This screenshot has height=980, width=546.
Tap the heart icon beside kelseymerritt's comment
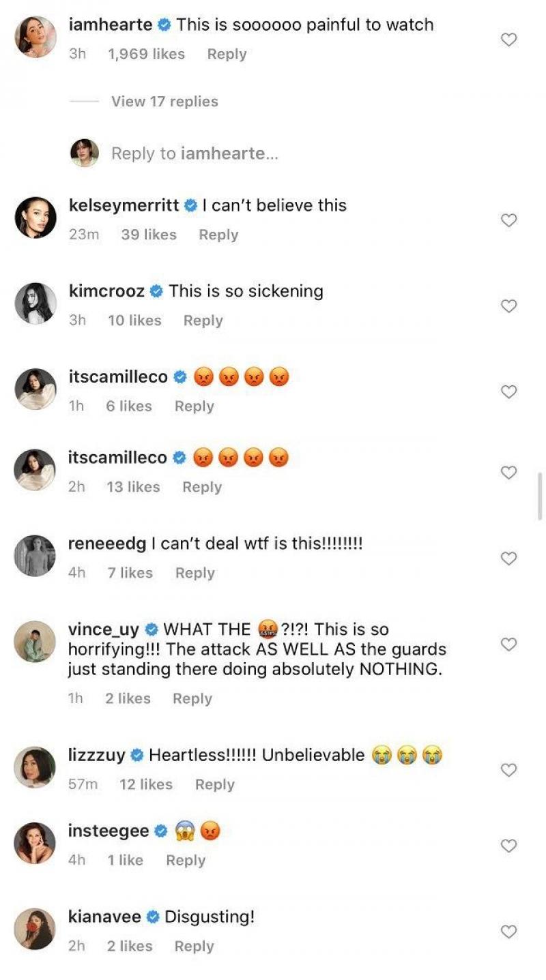click(x=508, y=220)
